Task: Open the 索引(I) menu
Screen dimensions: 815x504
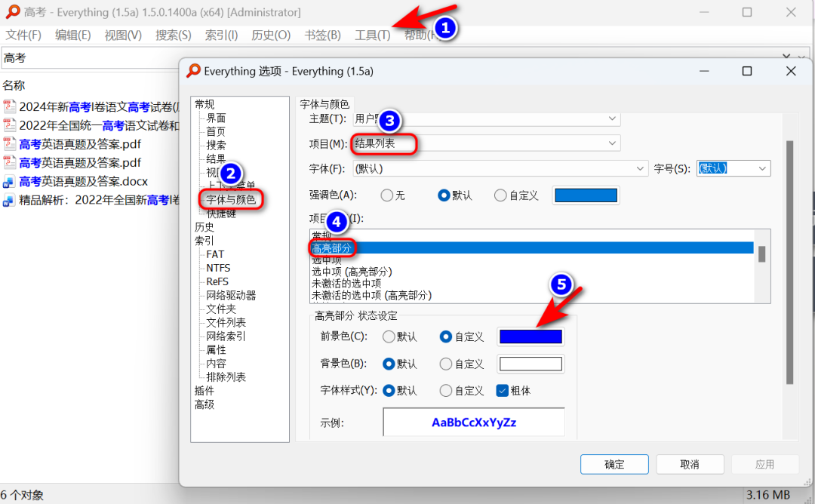Action: tap(221, 35)
